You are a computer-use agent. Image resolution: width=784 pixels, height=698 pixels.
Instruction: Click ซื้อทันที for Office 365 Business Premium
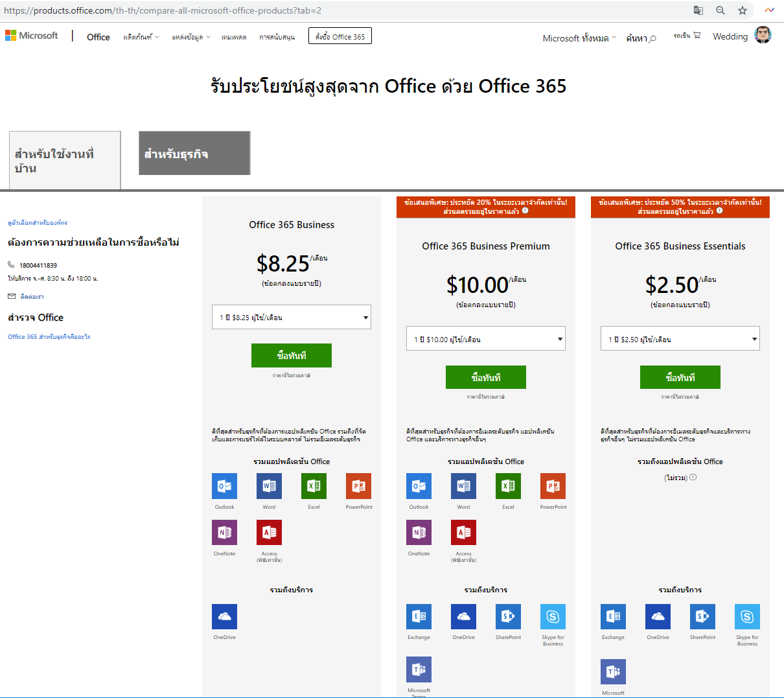coord(486,377)
